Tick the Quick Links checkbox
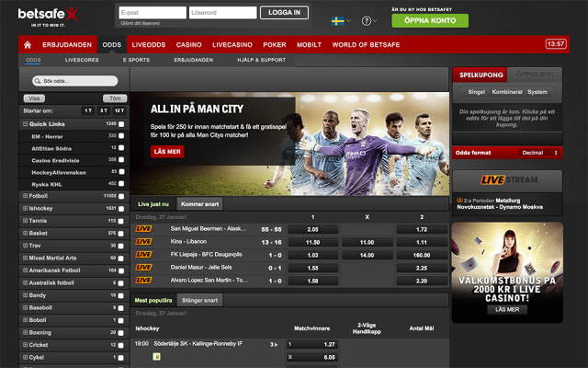588x368 pixels. (121, 124)
